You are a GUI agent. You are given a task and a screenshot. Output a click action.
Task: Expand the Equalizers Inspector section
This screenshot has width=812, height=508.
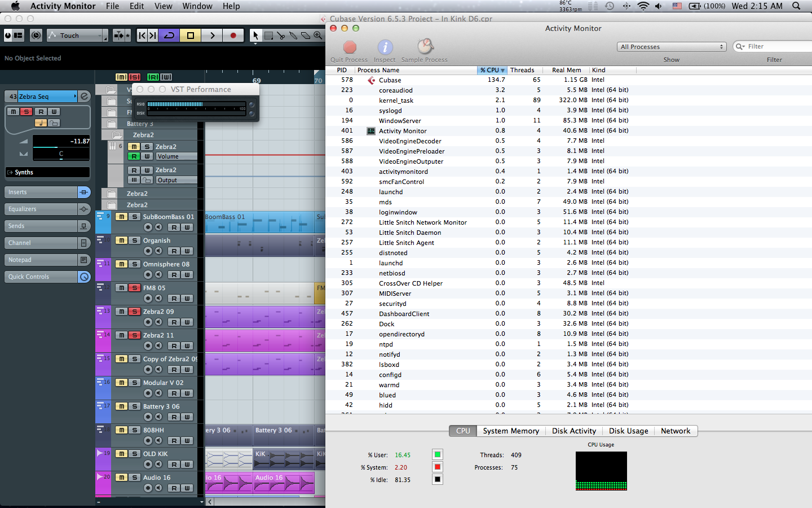[x=41, y=209]
